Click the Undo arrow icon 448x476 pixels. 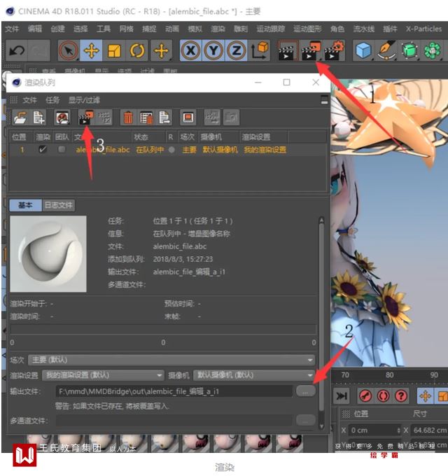[17, 50]
